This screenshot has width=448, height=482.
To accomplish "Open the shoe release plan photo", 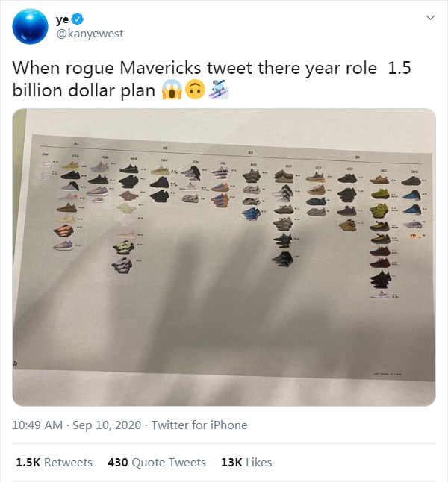I will [x=224, y=257].
